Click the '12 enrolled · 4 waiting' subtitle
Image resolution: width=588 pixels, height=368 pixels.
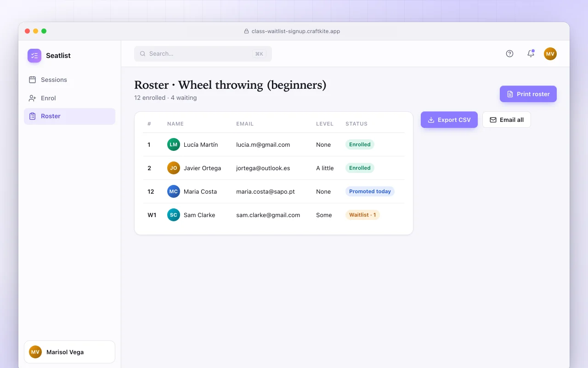pos(165,98)
